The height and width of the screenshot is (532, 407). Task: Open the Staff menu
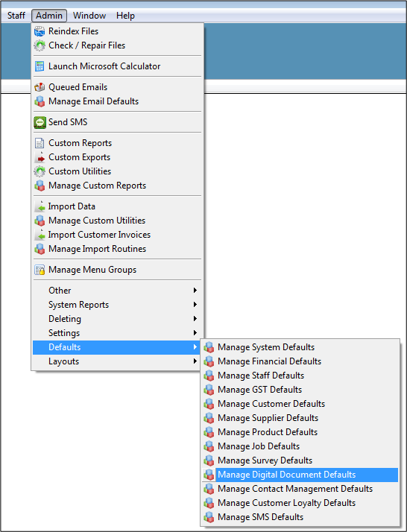pos(16,16)
